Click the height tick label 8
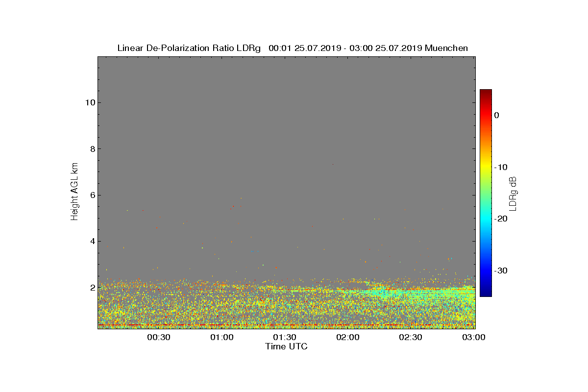588x392 pixels. [92, 149]
